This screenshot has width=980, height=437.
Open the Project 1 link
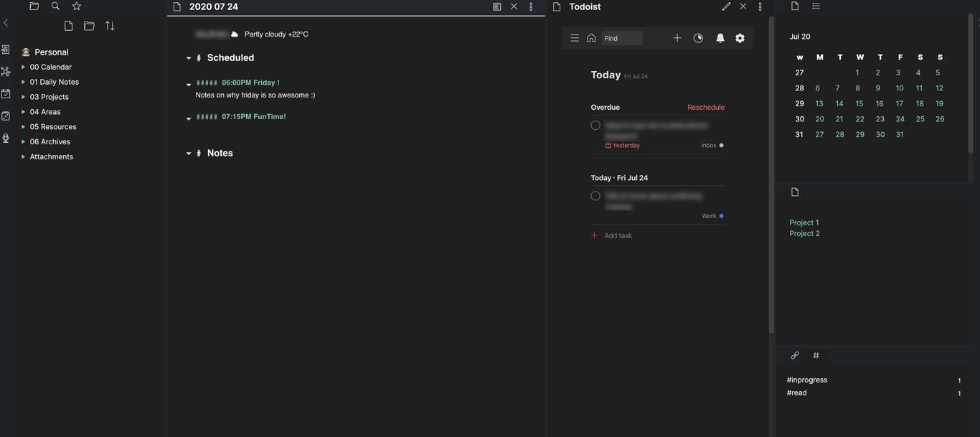pos(804,222)
